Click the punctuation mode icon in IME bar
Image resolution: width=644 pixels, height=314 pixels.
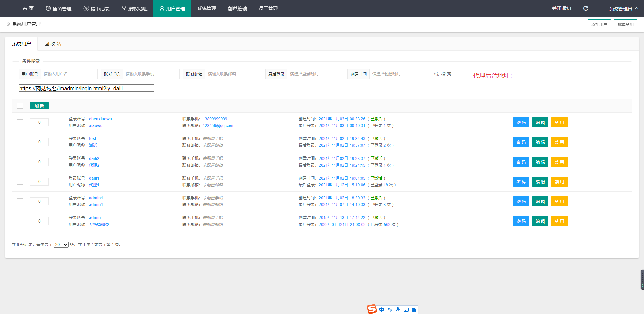(x=390, y=310)
